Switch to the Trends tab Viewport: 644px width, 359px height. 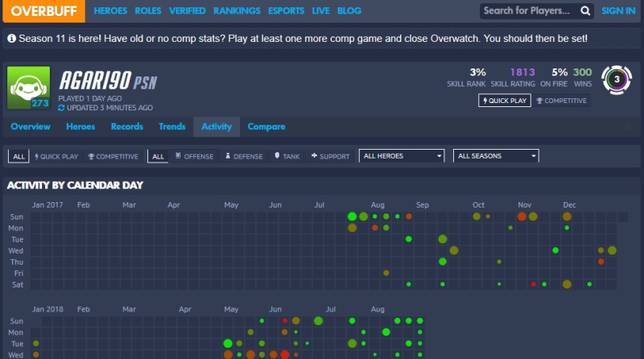coord(172,126)
